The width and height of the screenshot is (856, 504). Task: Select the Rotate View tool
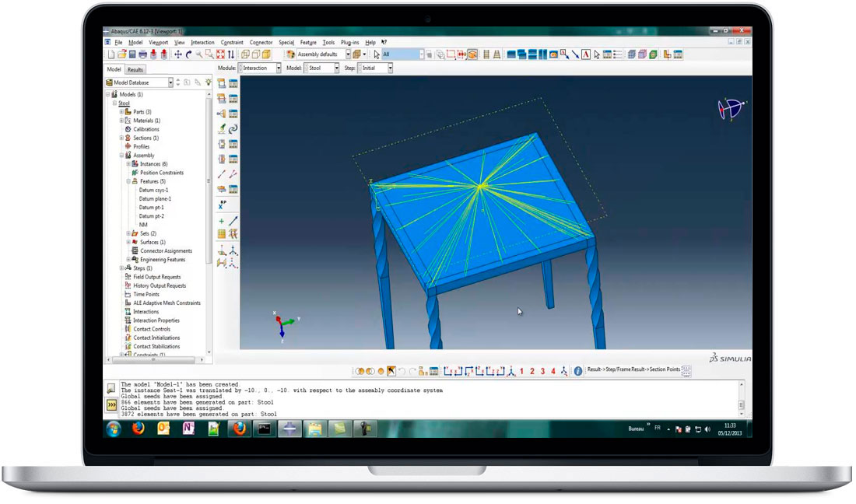click(x=189, y=54)
